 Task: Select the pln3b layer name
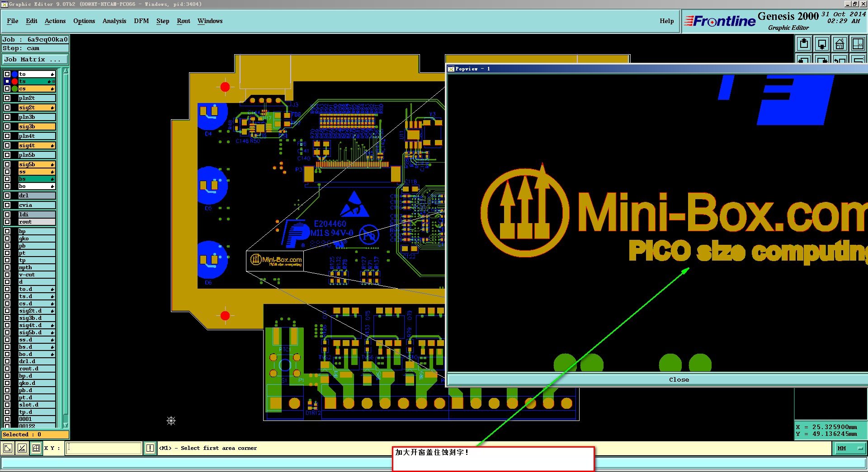(37, 117)
